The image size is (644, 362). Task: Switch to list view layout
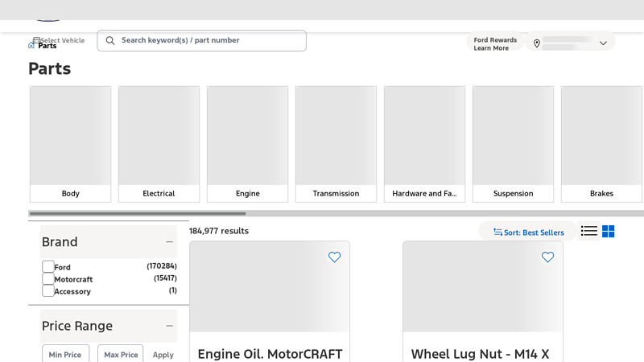coord(589,231)
